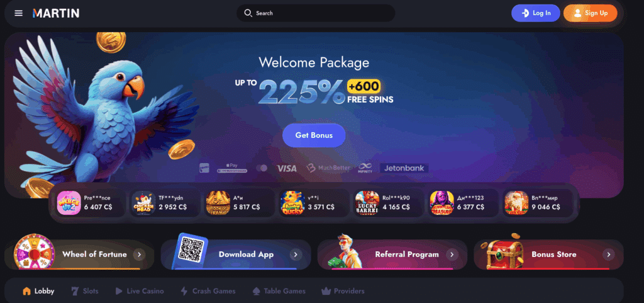
Task: Select the Crash Games tab
Action: pyautogui.click(x=208, y=291)
